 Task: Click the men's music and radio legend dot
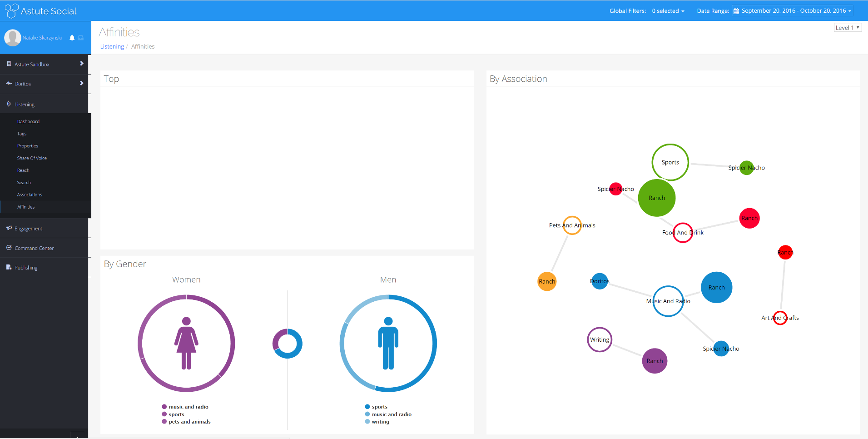pyautogui.click(x=367, y=414)
